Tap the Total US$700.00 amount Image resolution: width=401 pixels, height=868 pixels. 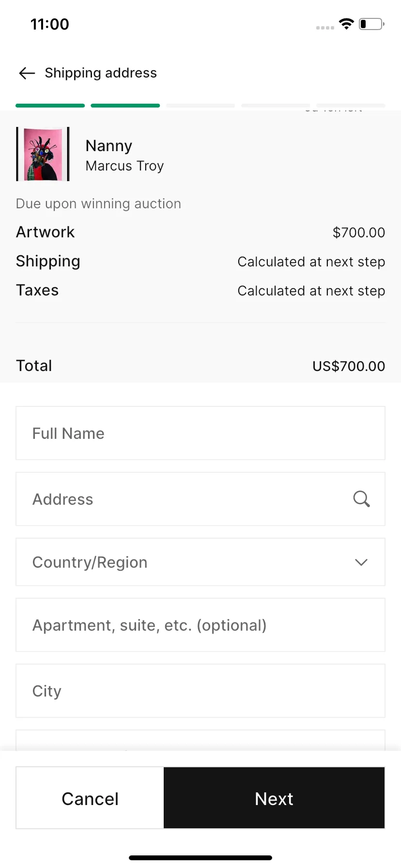[349, 366]
